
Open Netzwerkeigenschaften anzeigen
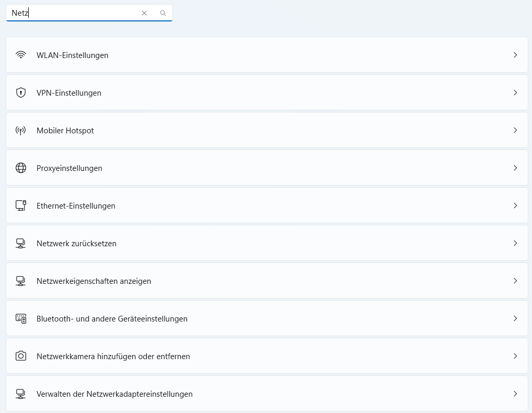pos(94,281)
